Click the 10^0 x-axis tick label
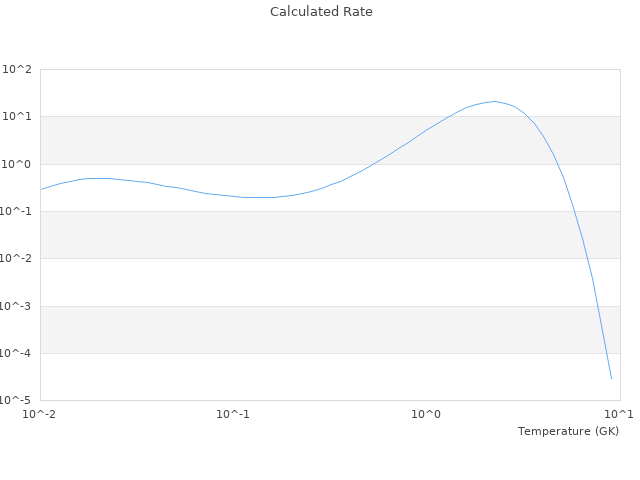The height and width of the screenshot is (480, 640). coord(427,414)
